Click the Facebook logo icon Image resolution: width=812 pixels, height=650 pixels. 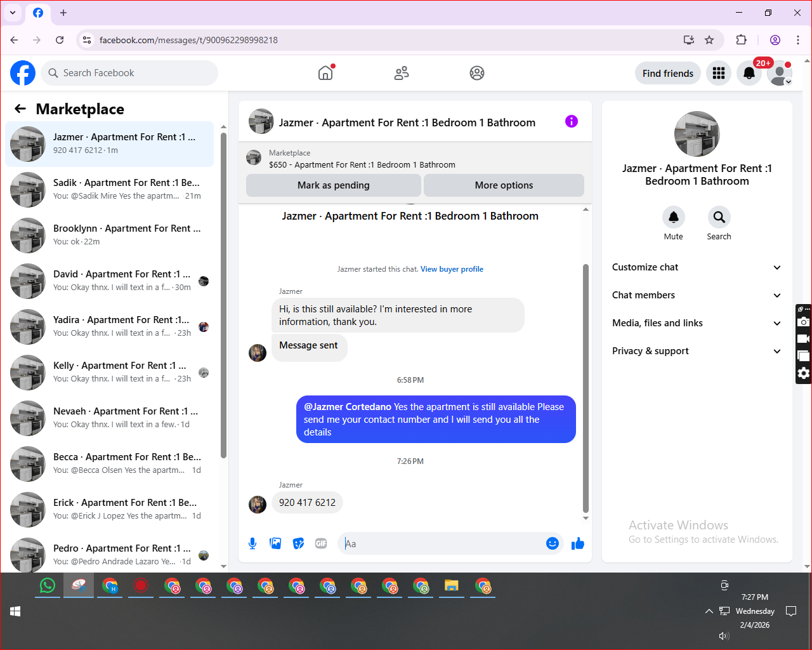[x=23, y=73]
